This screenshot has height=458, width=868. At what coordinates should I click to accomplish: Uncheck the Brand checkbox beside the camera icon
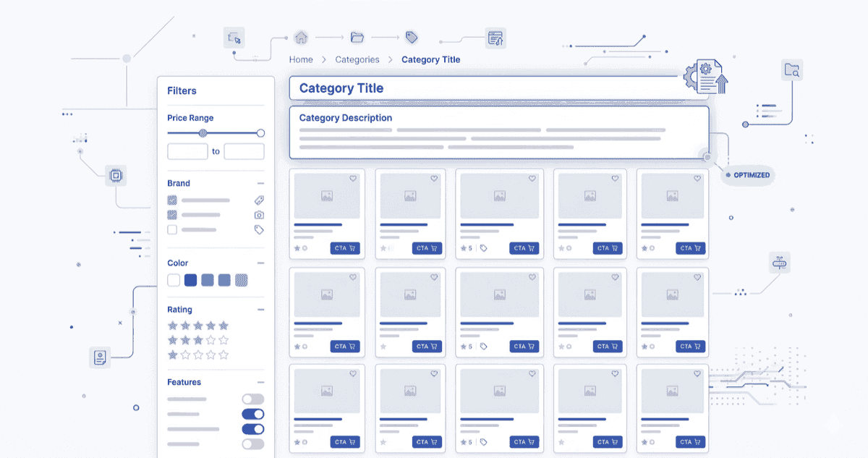pyautogui.click(x=172, y=215)
